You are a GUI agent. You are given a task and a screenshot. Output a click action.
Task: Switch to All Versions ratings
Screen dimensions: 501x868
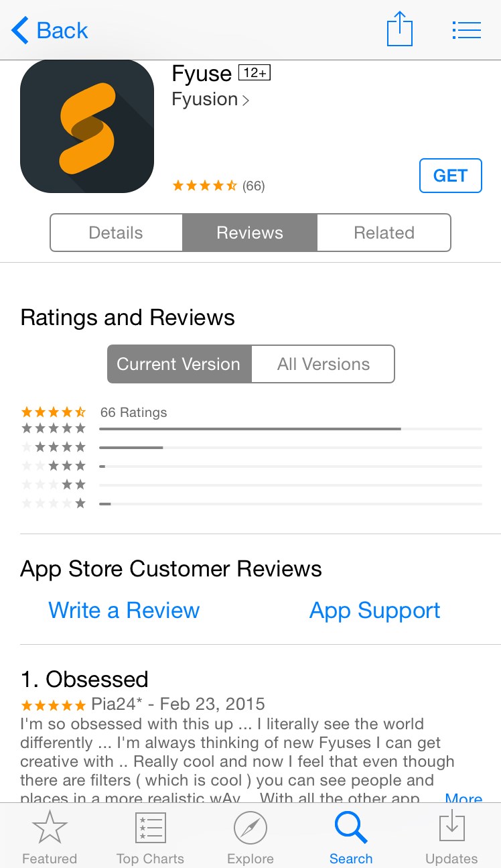324,364
